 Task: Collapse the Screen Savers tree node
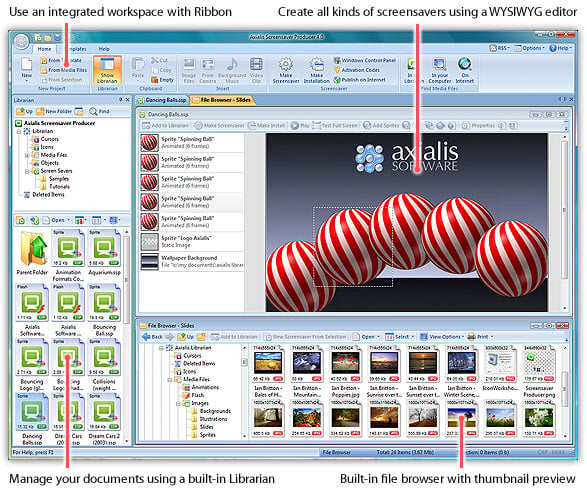[x=27, y=171]
